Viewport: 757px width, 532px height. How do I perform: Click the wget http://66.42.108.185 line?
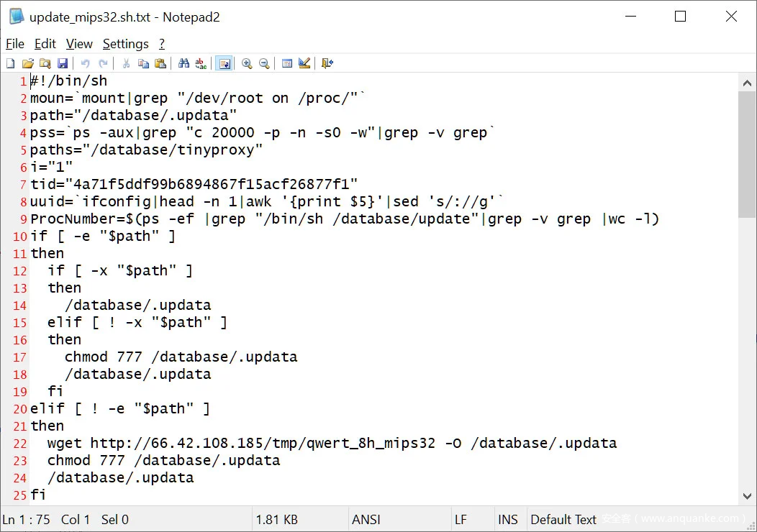(332, 443)
